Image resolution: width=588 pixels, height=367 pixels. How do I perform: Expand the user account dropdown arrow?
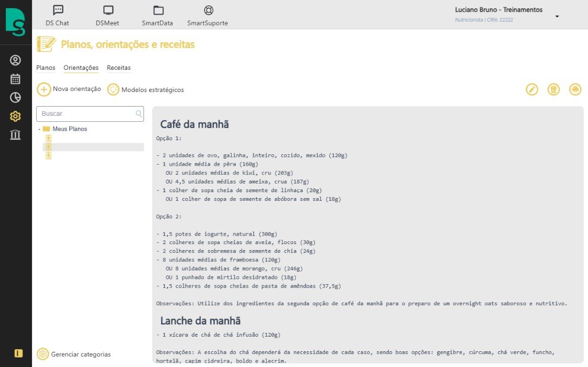point(557,16)
